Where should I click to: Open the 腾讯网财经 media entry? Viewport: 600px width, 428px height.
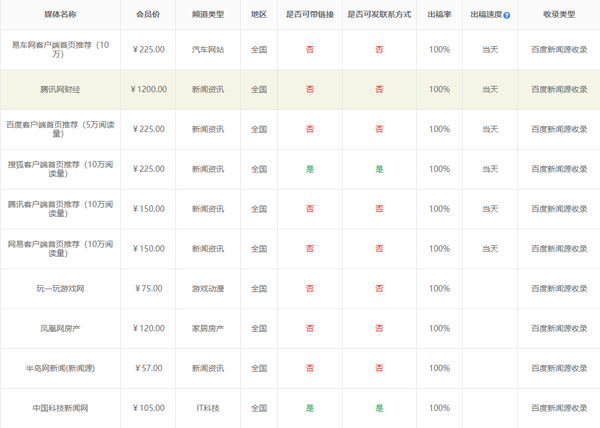pyautogui.click(x=59, y=89)
